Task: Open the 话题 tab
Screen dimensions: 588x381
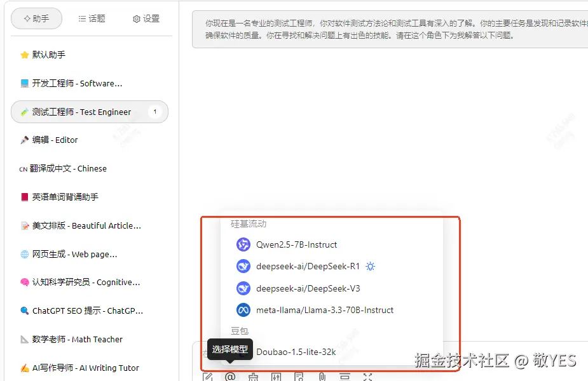Action: click(x=92, y=18)
